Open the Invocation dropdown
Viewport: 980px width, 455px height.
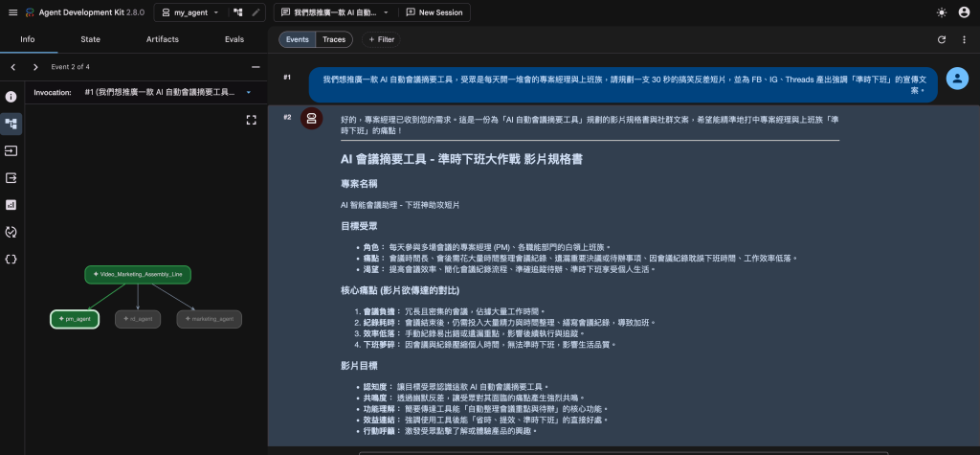coord(168,92)
